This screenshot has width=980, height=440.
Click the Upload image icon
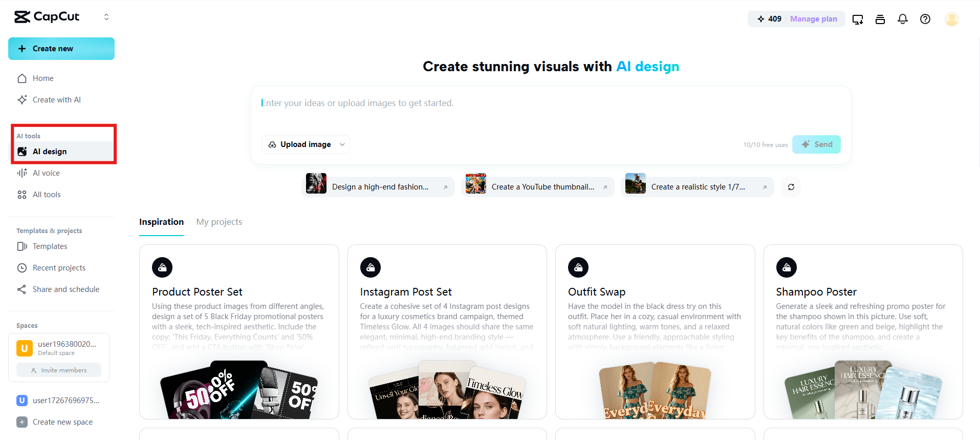coord(272,144)
